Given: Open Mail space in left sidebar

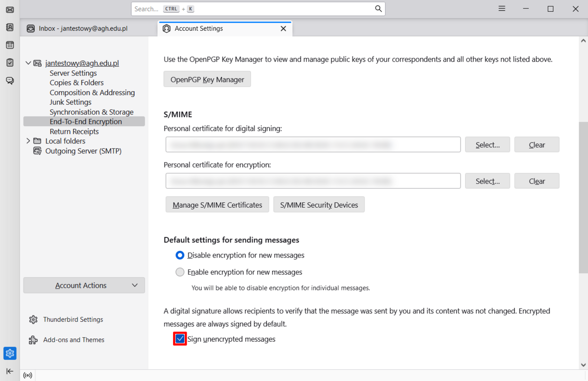Looking at the screenshot, I should (10, 10).
